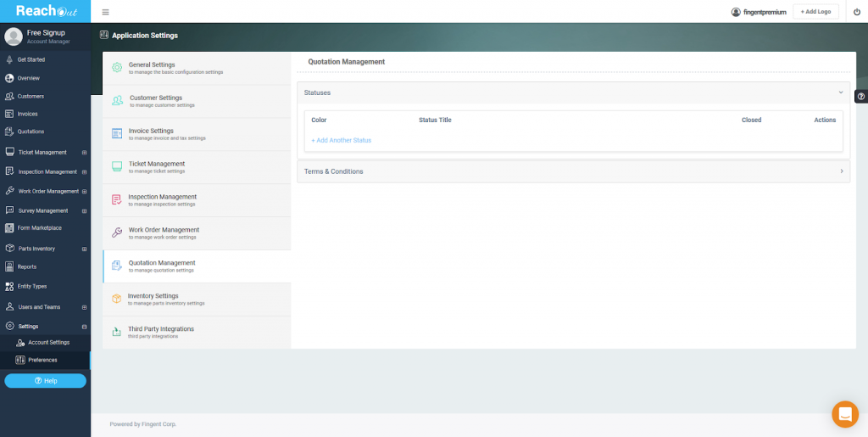
Task: Click the side help question icon
Action: 861,97
